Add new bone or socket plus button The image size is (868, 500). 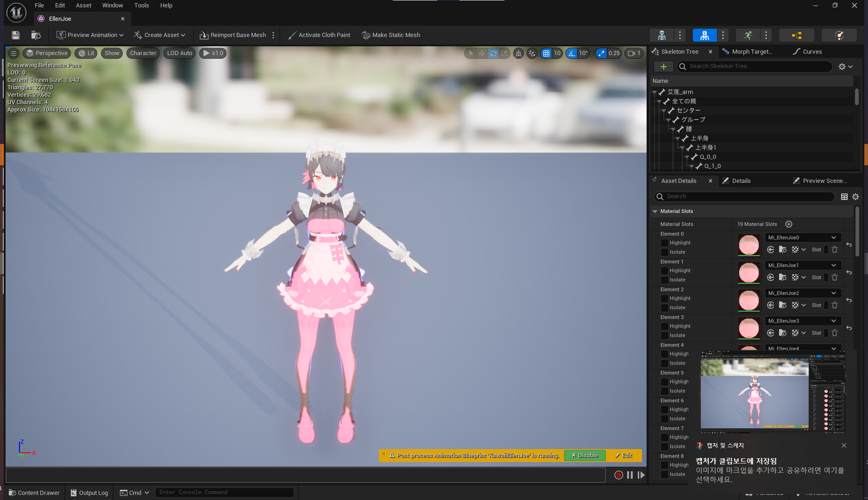pos(663,67)
